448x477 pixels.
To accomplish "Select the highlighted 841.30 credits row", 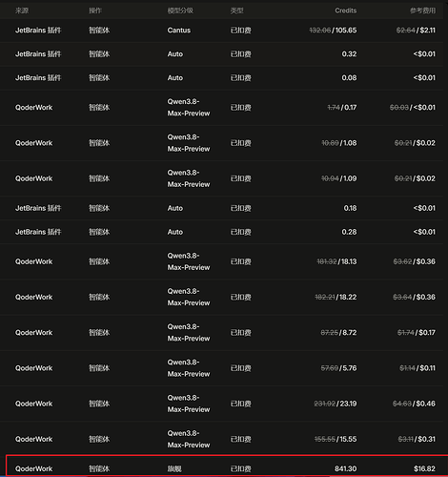I will (227, 466).
